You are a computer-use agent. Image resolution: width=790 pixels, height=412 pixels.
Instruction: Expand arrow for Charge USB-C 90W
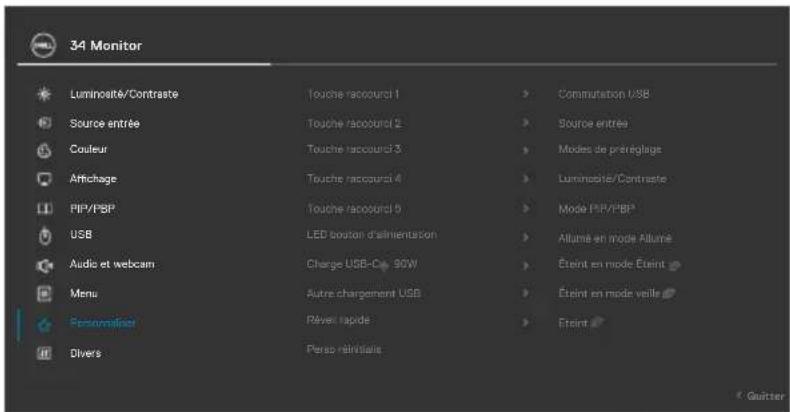pos(525,265)
